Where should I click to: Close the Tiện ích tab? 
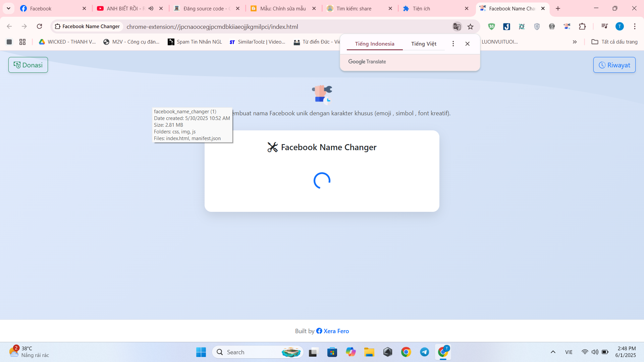(467, 8)
